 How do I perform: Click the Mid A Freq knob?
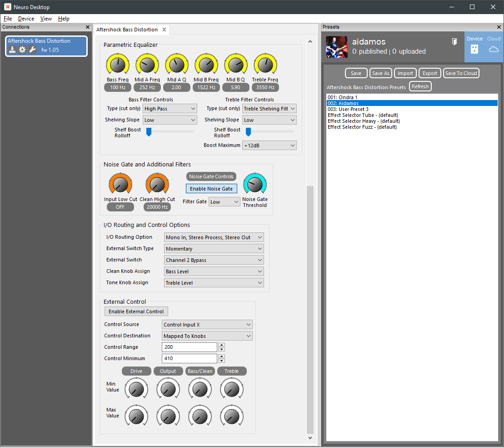[x=147, y=65]
